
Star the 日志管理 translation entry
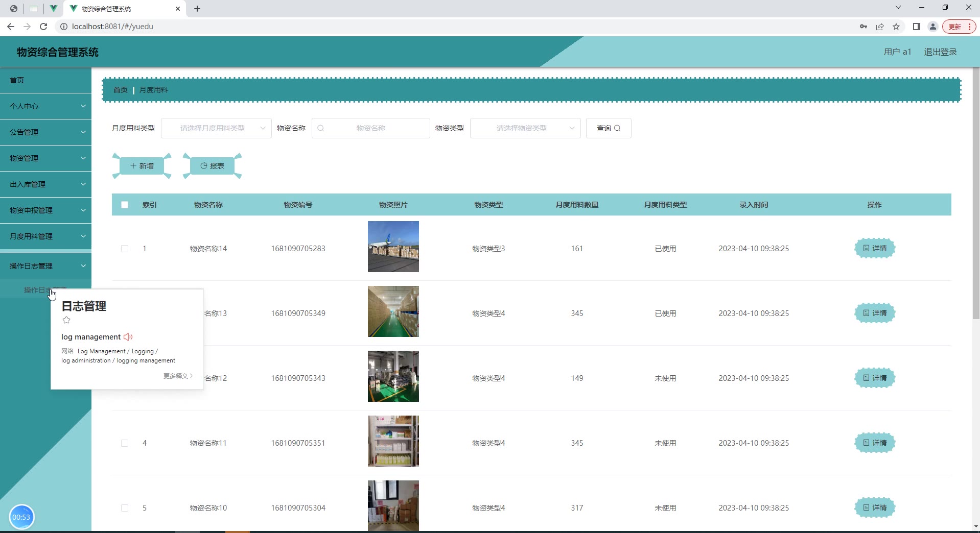point(66,320)
